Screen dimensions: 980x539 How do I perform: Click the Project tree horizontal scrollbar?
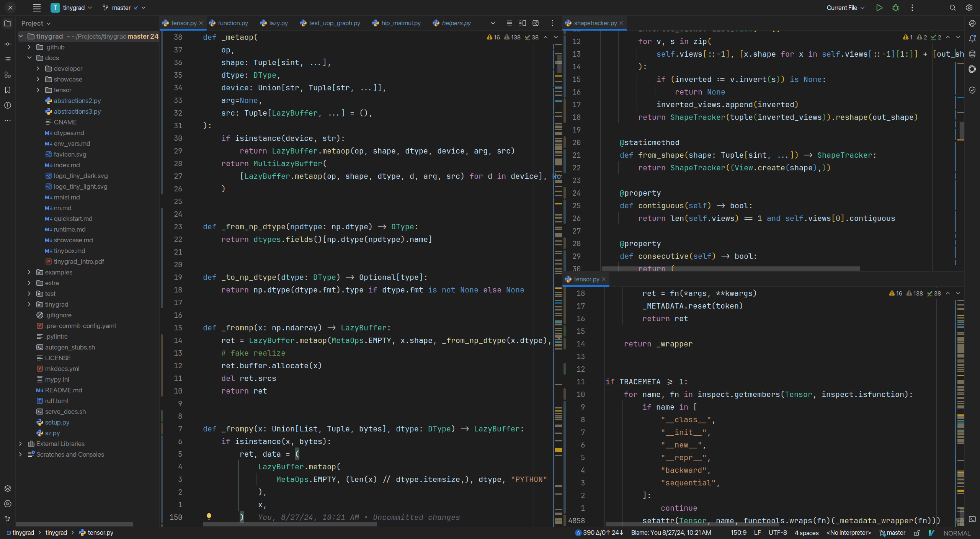75,524
